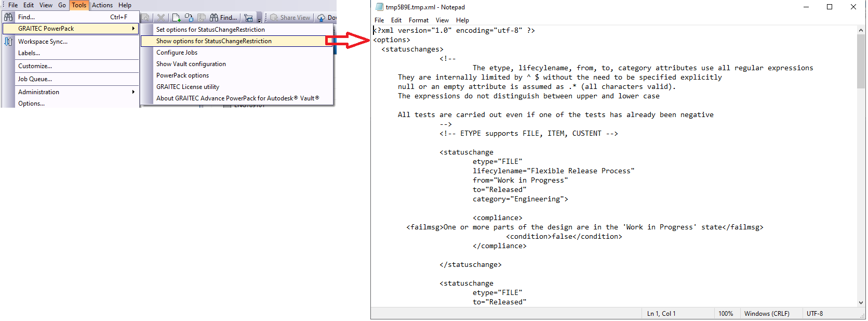This screenshot has height=321, width=868.
Task: Click the 'Ln 1, Col 1' status bar entry
Action: click(x=661, y=314)
